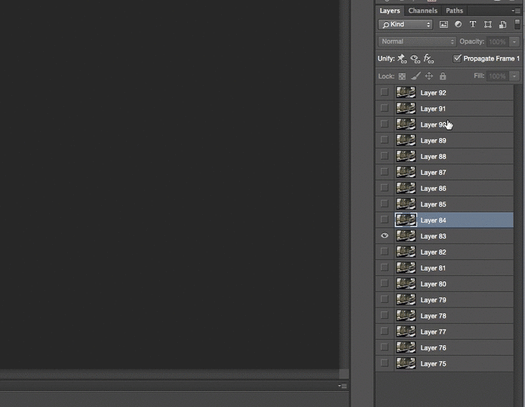Lock position move icon
525x407 pixels.
tap(429, 76)
